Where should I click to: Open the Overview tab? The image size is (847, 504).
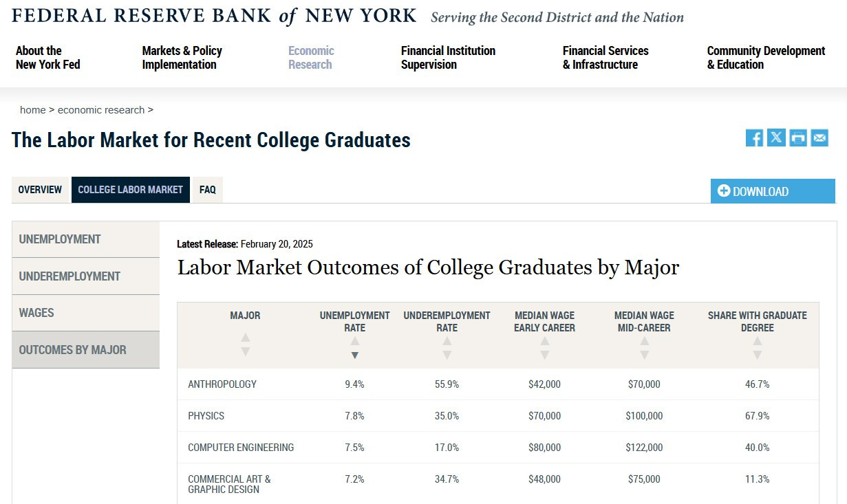(x=40, y=190)
